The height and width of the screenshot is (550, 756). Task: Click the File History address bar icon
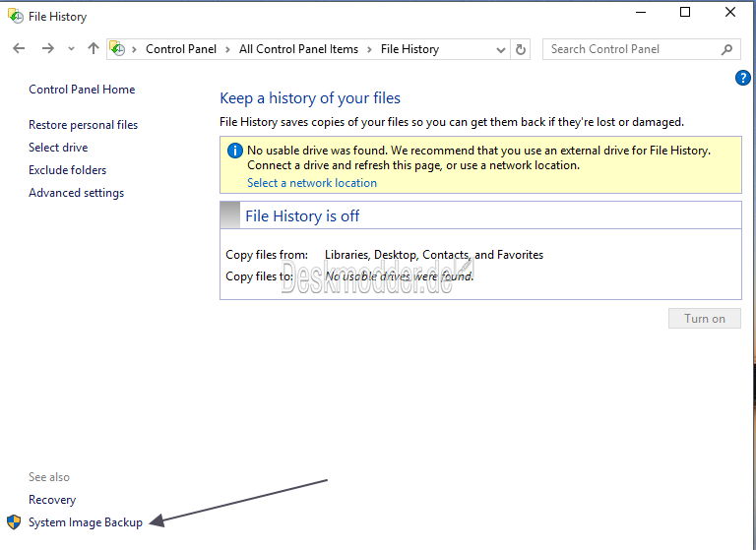118,48
